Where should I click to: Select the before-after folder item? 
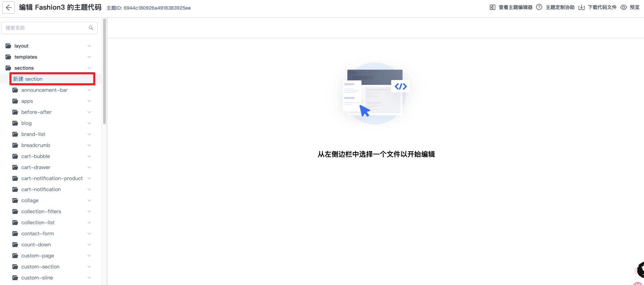pyautogui.click(x=37, y=112)
